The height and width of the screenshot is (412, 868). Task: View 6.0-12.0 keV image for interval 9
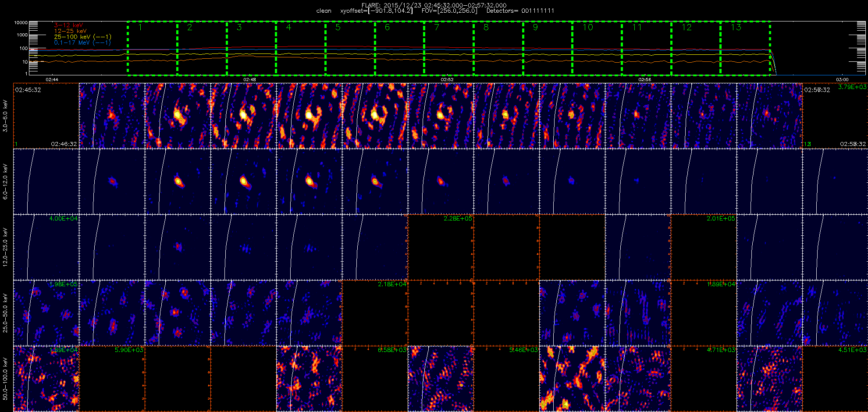click(572, 181)
